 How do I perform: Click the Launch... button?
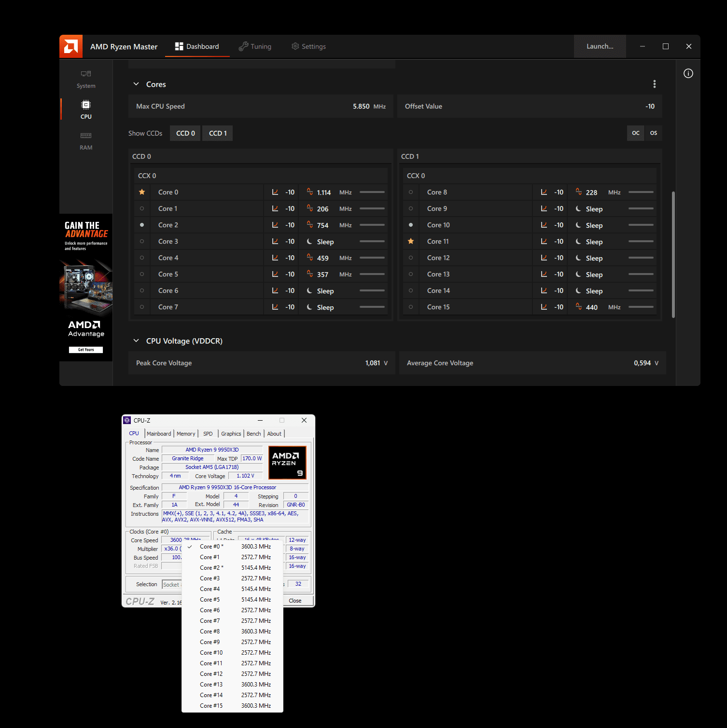click(600, 46)
